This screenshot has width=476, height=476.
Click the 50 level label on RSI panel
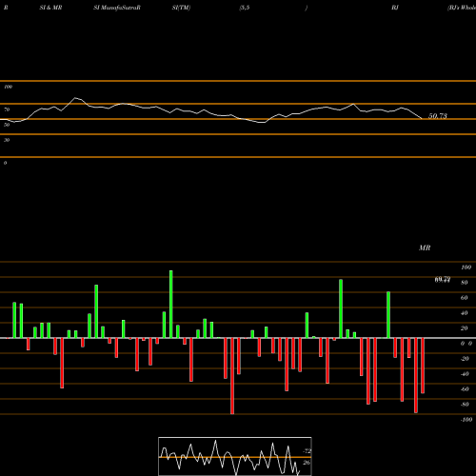pyautogui.click(x=7, y=125)
